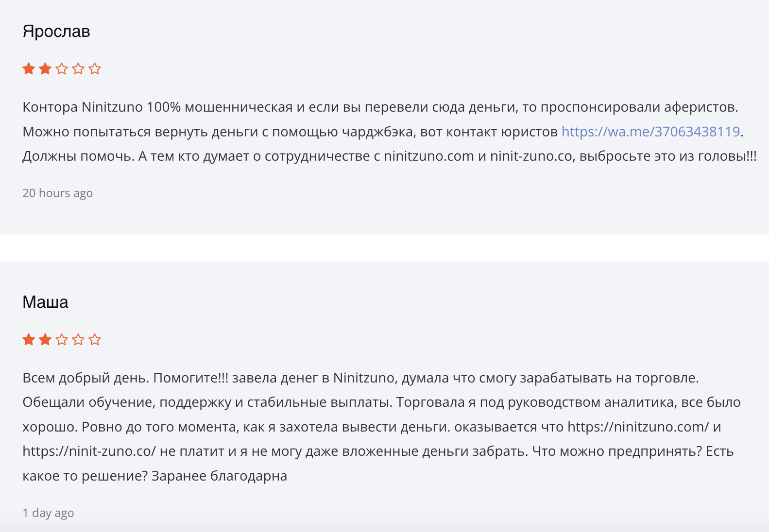This screenshot has height=532, width=769.
Task: Click the reviewer name Ярослав
Action: (56, 32)
